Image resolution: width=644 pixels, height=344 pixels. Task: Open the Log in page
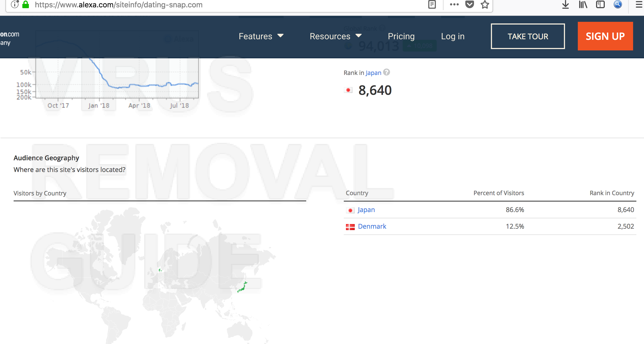coord(453,36)
